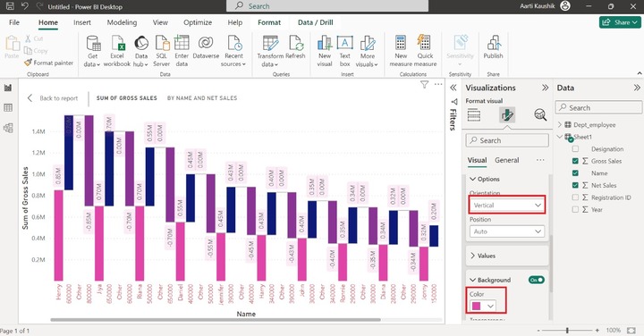Open Get data icon
The width and height of the screenshot is (644, 336).
click(93, 44)
